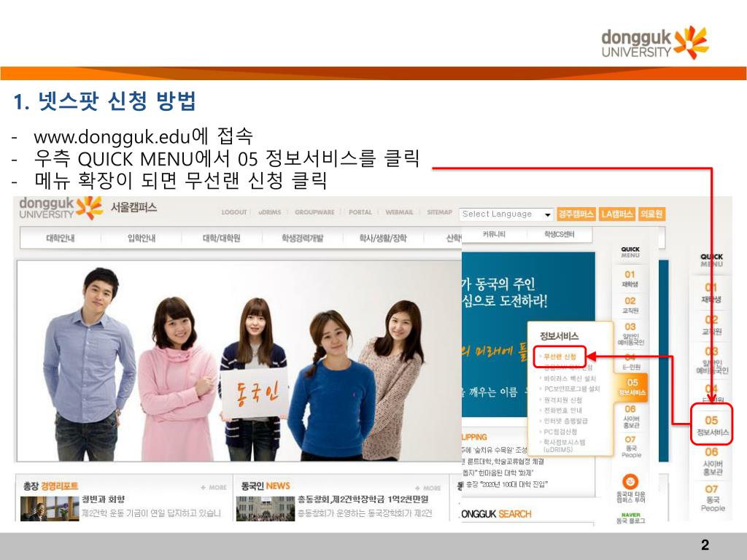Open the NAVER 동국 블로그 shortcut

point(630,518)
